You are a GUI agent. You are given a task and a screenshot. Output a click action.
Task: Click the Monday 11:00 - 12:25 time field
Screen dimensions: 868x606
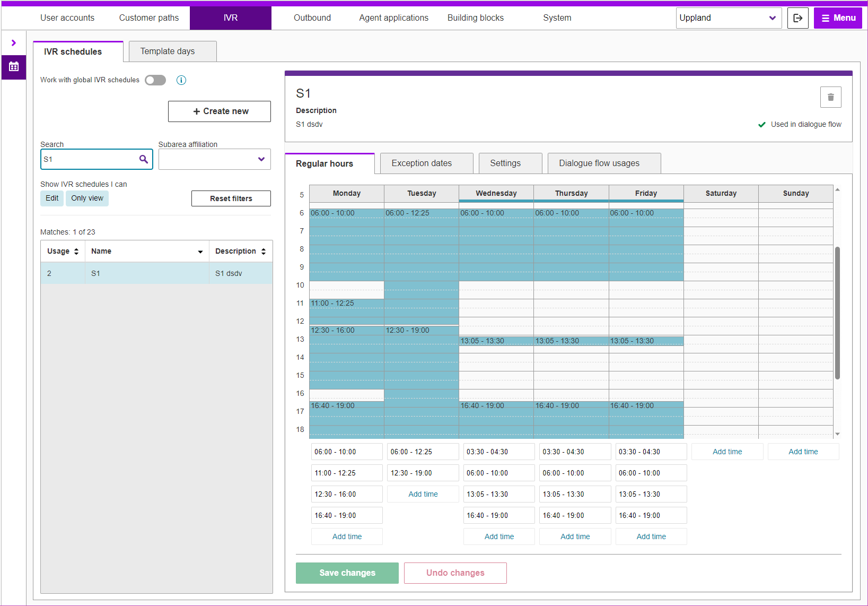coord(347,473)
